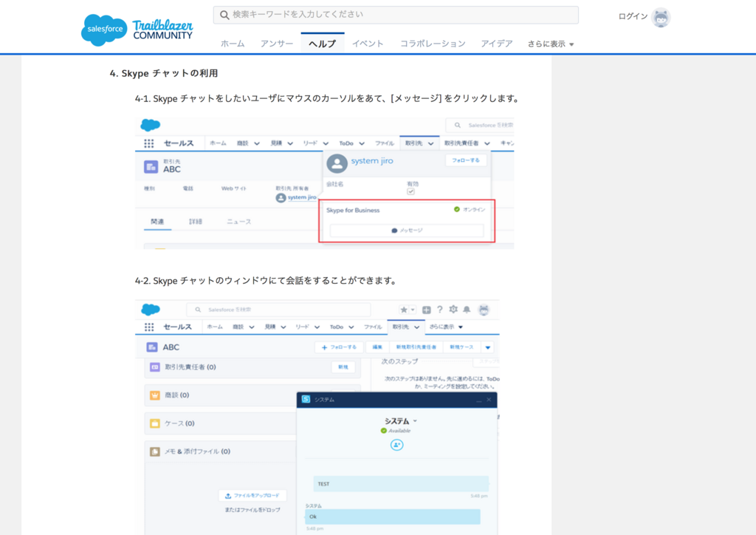Click the small owner avatar beside the system jiro link
This screenshot has width=756, height=535.
[281, 198]
